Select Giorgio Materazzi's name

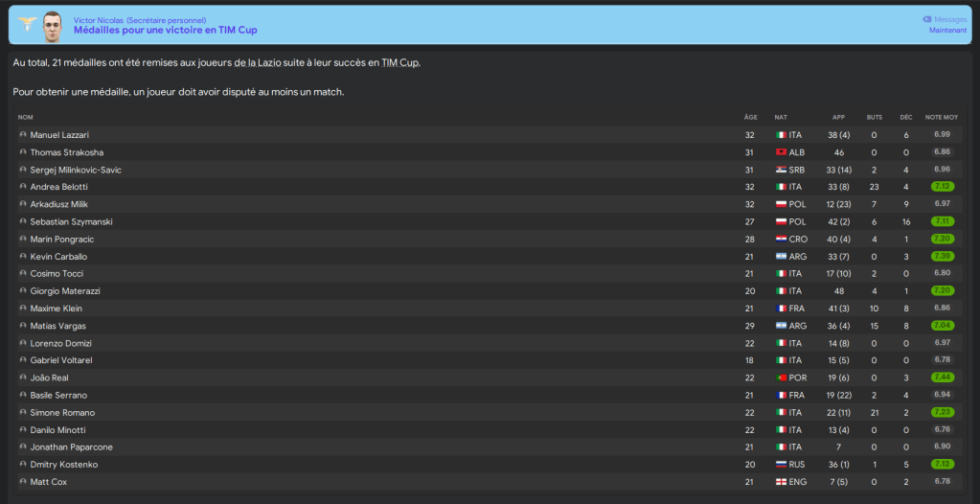click(65, 290)
